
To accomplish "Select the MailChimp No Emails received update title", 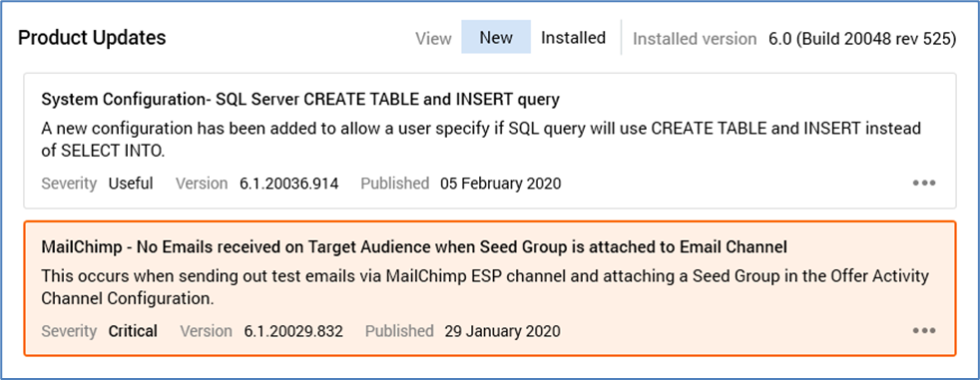I will tap(414, 247).
